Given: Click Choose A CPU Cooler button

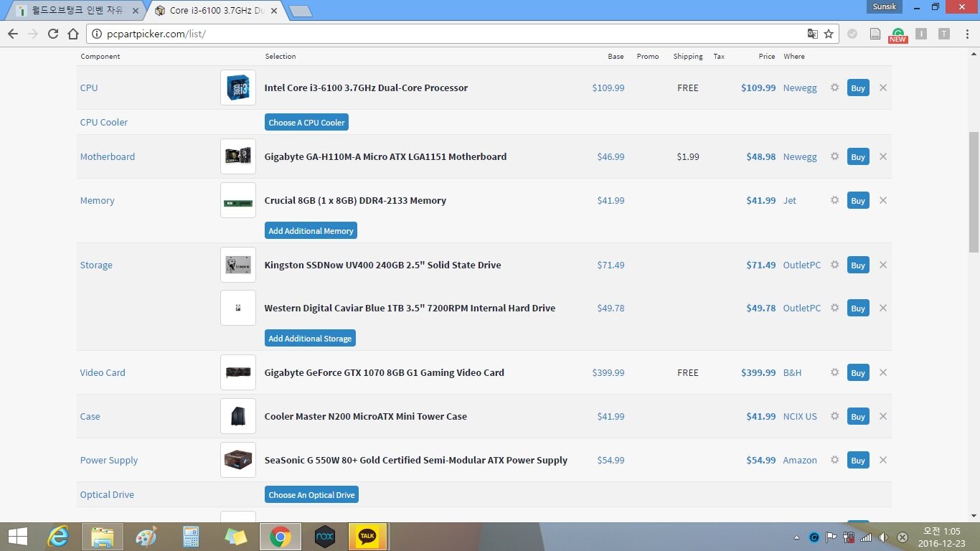Looking at the screenshot, I should 306,122.
